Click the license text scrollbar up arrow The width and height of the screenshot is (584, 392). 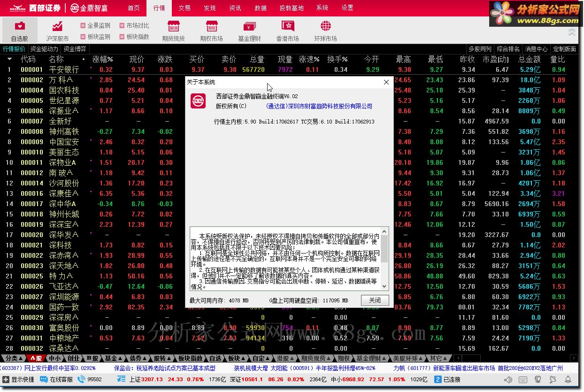coord(384,231)
